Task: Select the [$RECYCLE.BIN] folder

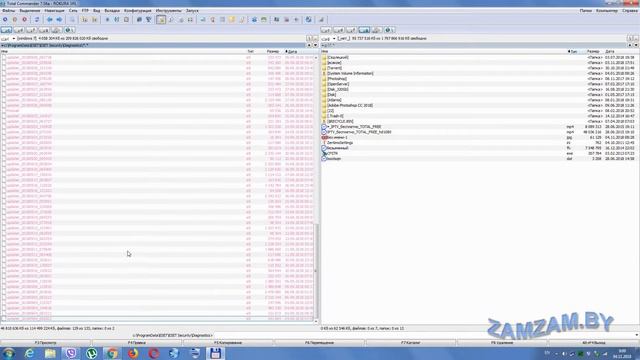Action: click(x=340, y=121)
